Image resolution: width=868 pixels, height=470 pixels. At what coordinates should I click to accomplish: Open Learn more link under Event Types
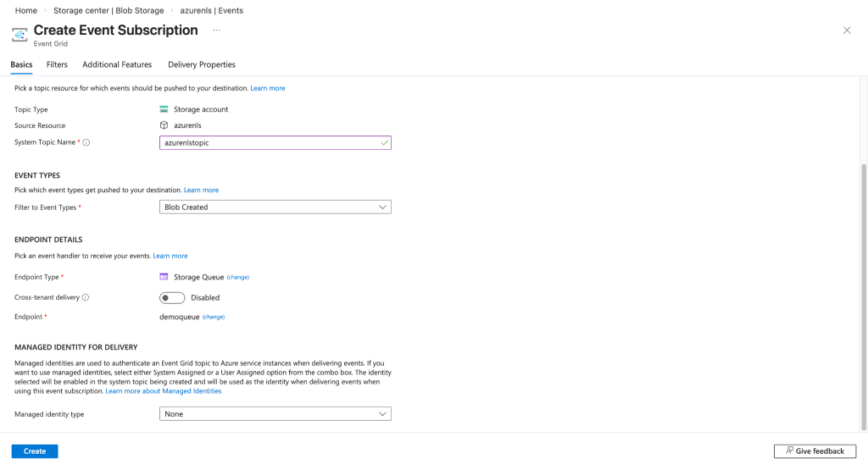click(x=202, y=191)
